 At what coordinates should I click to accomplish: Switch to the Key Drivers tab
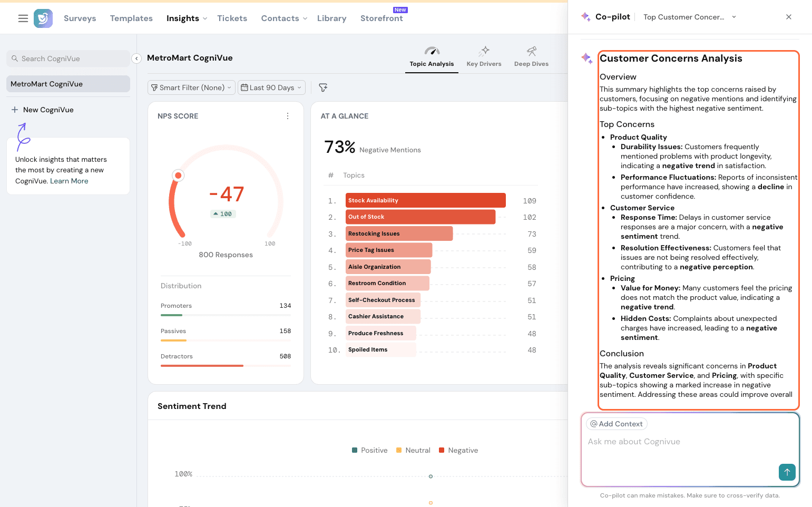point(484,57)
